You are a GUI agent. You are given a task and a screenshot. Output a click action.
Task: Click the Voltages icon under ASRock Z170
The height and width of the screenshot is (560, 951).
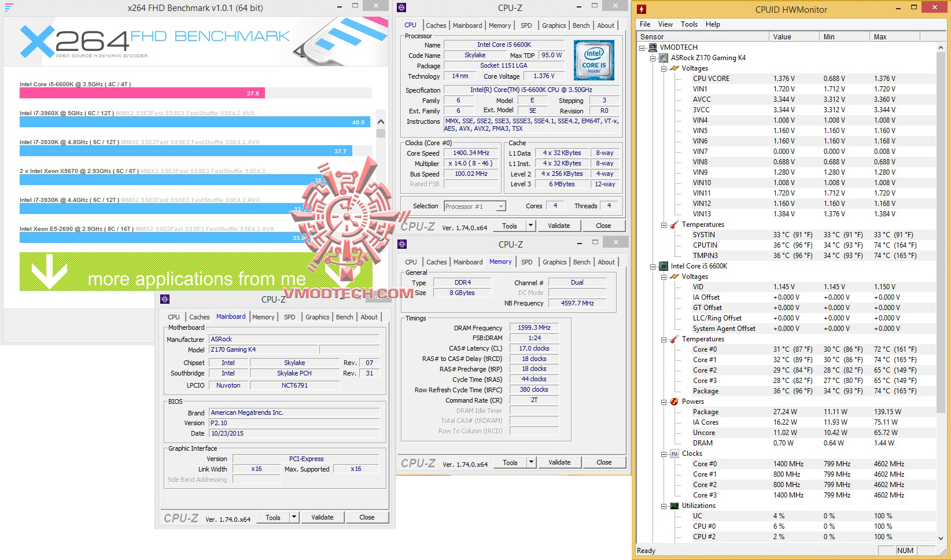[674, 68]
